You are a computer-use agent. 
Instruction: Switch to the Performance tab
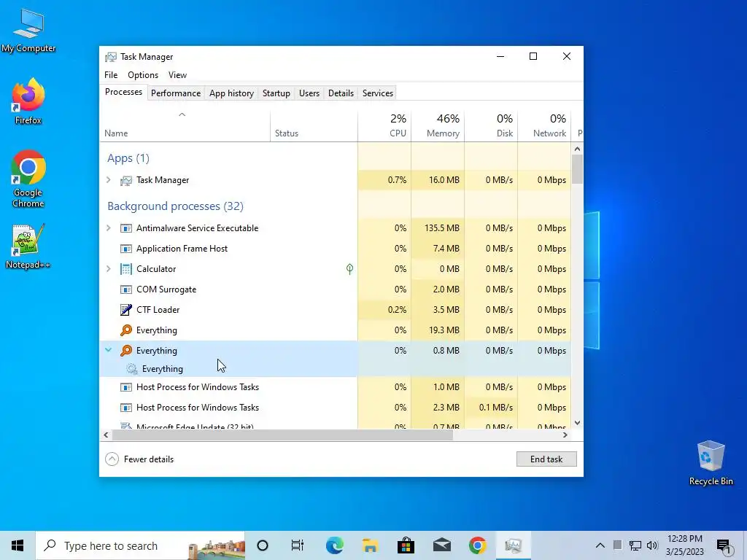[x=176, y=93]
